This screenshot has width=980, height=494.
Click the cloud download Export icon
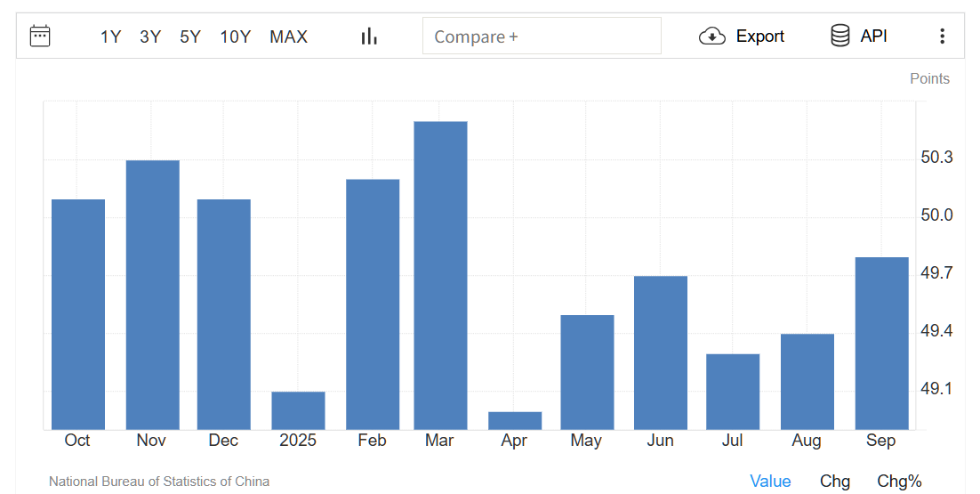click(x=712, y=36)
